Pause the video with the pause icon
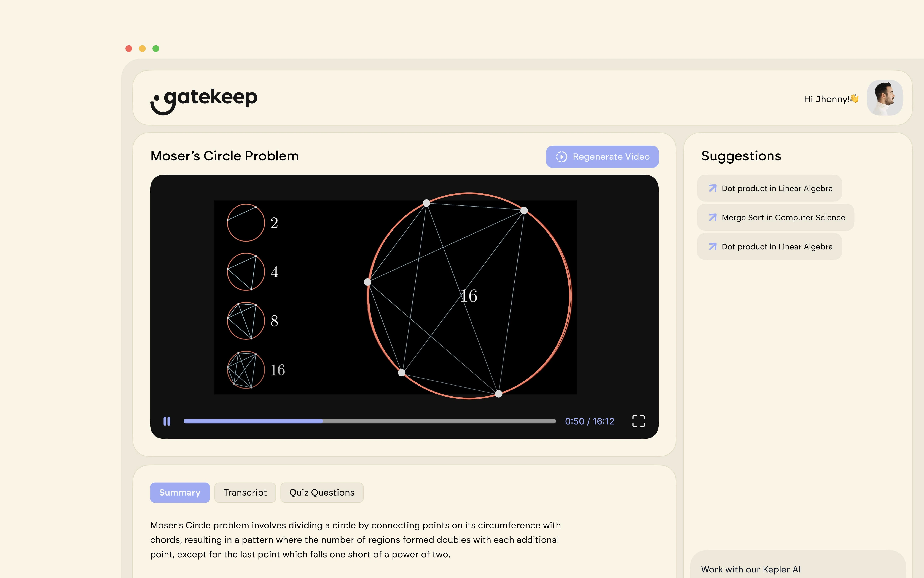Viewport: 924px width, 578px height. (x=167, y=421)
